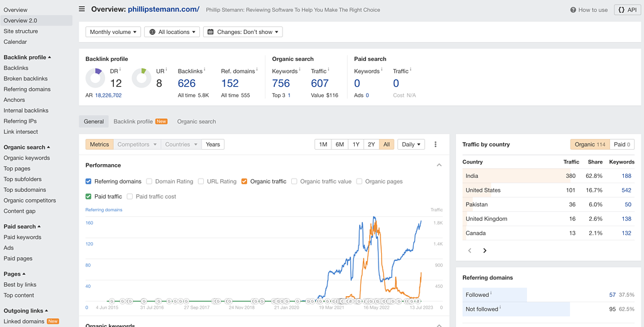Open the hamburger menu next to Overview
Image resolution: width=644 pixels, height=327 pixels.
click(x=82, y=9)
